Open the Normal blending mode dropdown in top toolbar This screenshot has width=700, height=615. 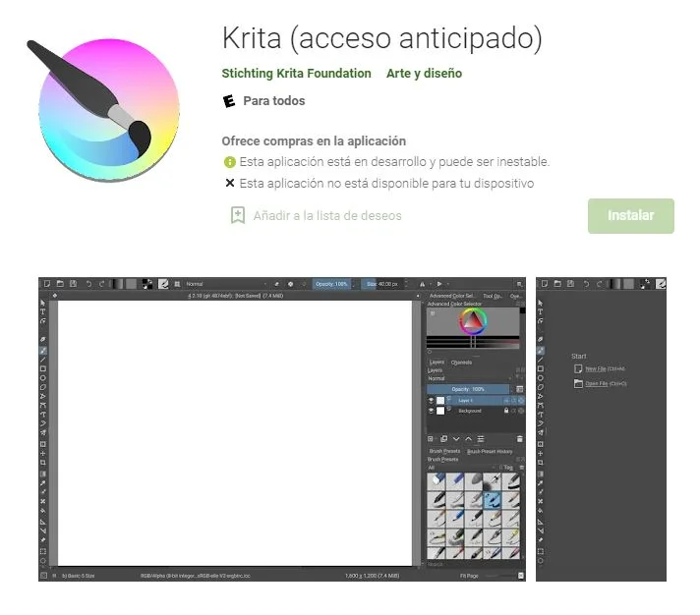(x=226, y=284)
